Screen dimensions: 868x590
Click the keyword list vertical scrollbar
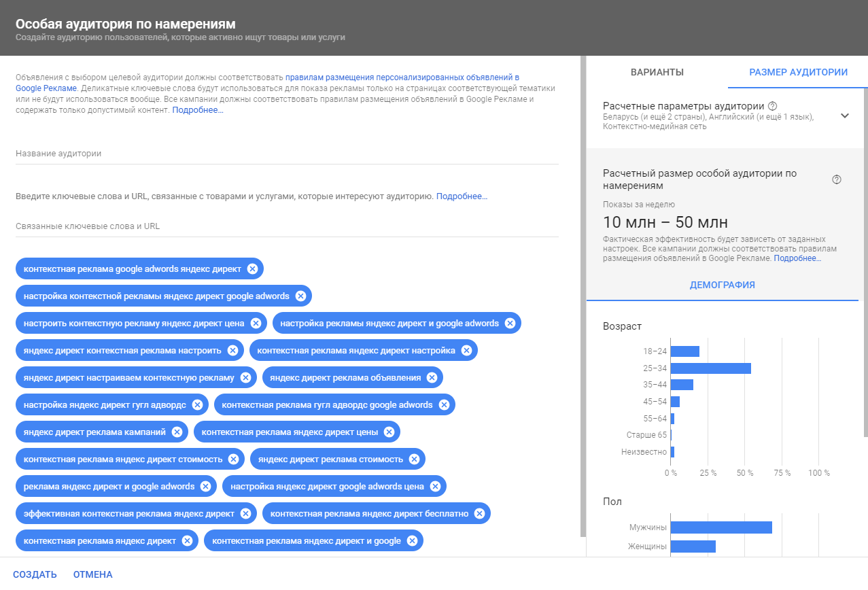583,296
